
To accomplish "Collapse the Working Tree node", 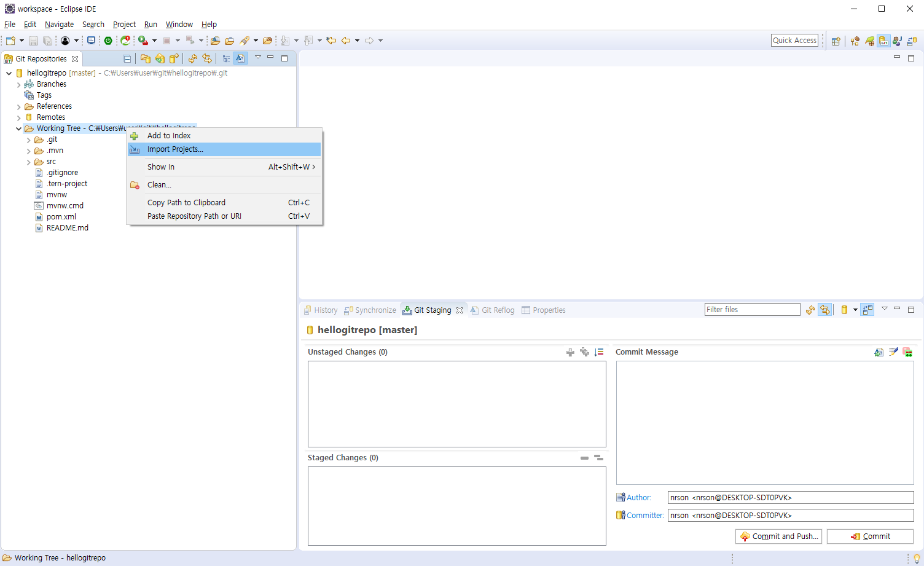I will pos(18,128).
